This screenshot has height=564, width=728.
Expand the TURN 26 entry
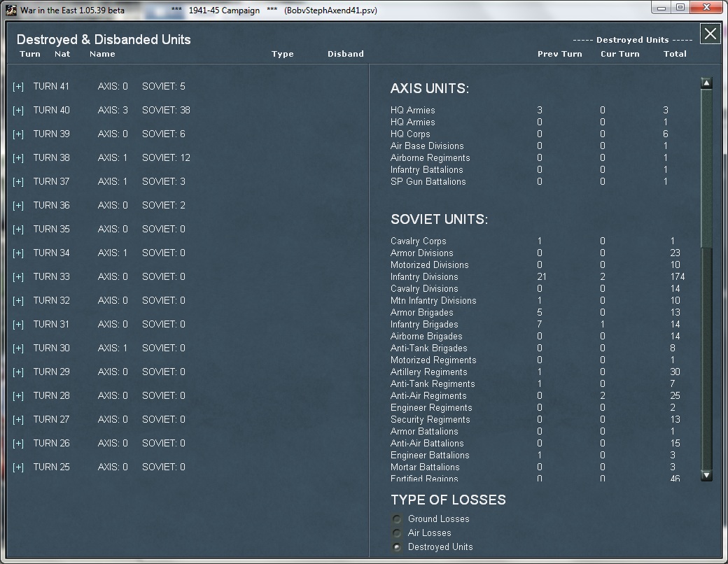pos(18,444)
